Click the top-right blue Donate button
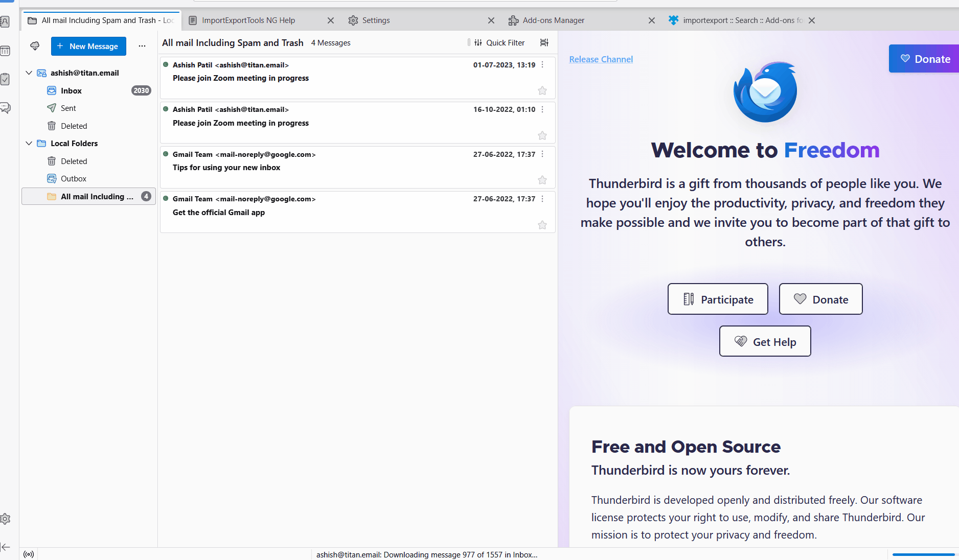The image size is (959, 560). coord(924,59)
